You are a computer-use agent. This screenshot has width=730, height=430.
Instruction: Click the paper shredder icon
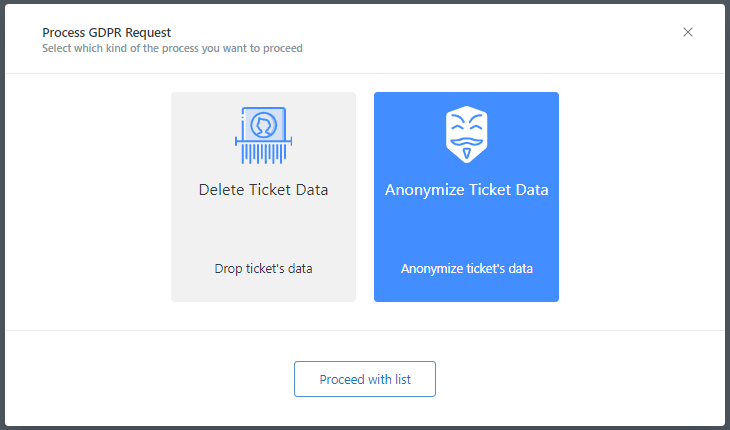(264, 135)
